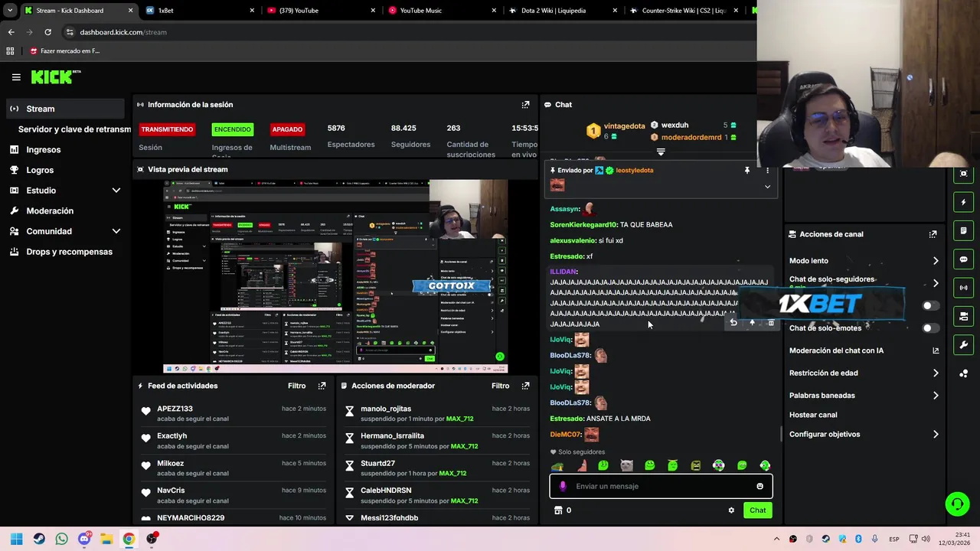Image resolution: width=980 pixels, height=551 pixels.
Task: Open chat settings gear icon
Action: click(731, 510)
